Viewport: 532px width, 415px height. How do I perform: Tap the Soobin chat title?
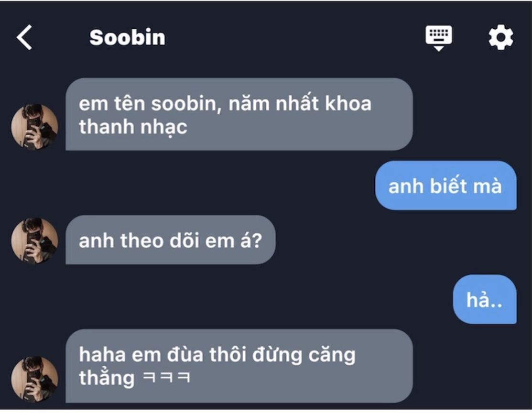pyautogui.click(x=127, y=37)
